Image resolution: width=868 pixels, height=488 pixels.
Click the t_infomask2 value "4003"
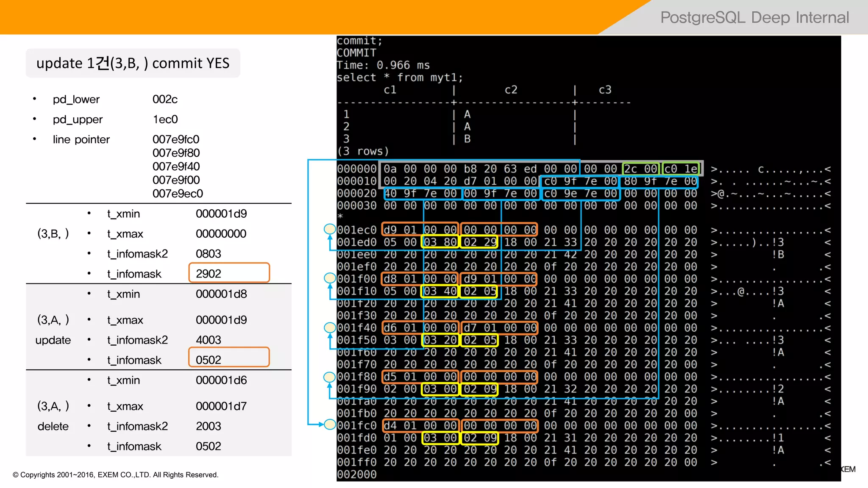tap(209, 340)
